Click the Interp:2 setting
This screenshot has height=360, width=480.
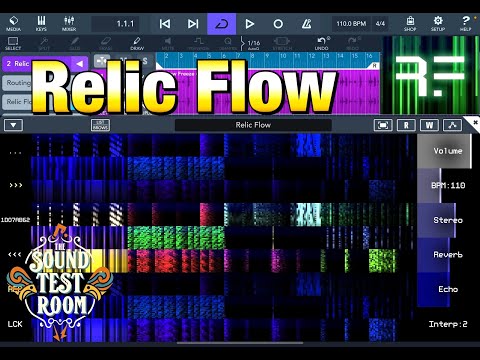[448, 324]
